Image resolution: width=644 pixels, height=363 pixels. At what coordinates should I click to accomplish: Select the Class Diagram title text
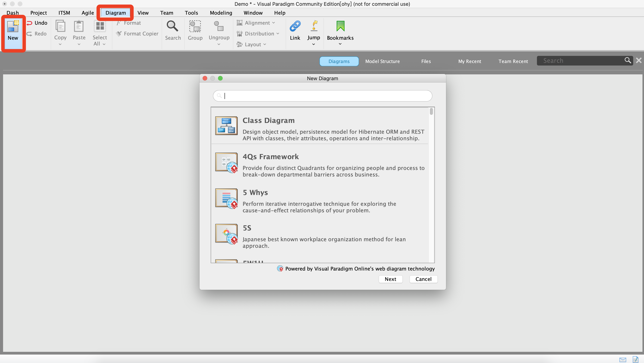(268, 120)
